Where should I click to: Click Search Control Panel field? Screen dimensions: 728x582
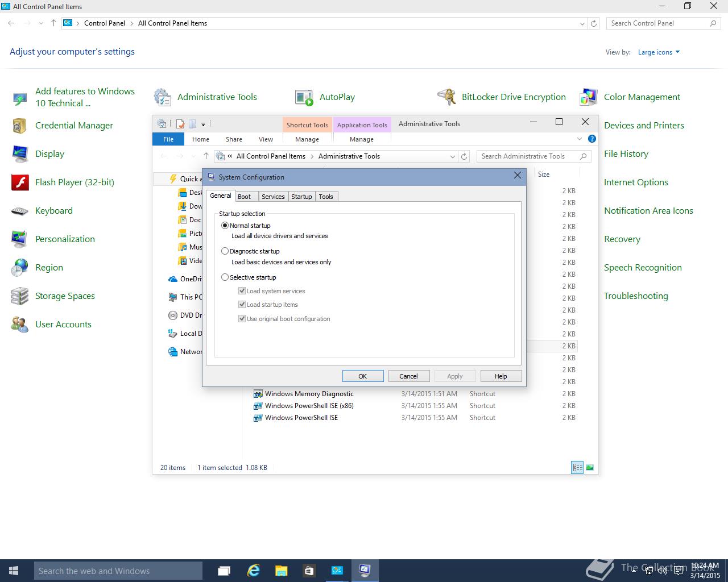coord(663,23)
